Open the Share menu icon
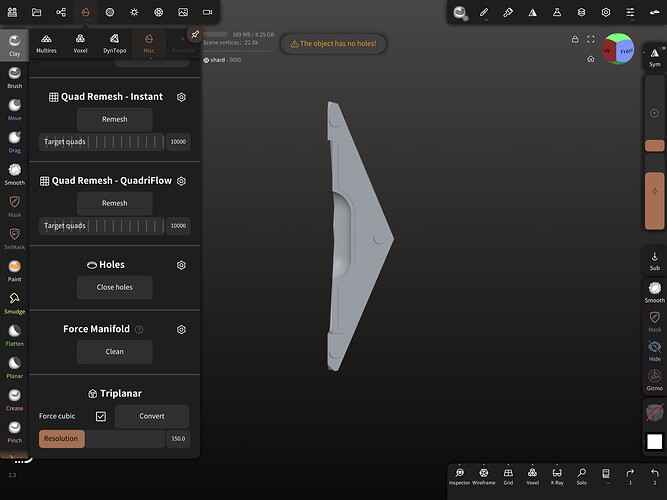 click(61, 12)
